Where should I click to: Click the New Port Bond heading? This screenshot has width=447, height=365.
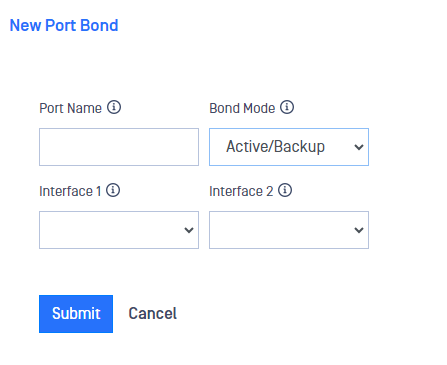(64, 25)
